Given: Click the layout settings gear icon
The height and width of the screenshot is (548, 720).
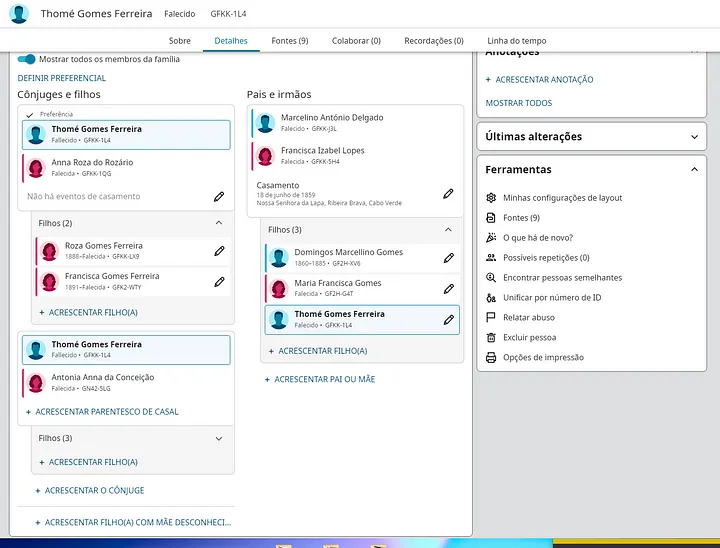Looking at the screenshot, I should (491, 198).
